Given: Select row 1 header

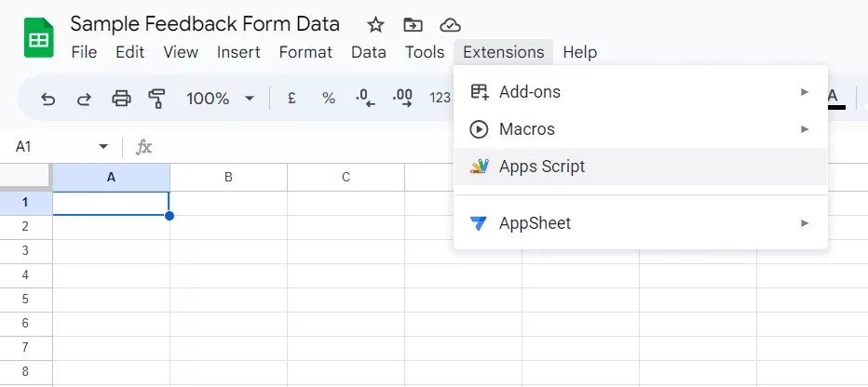Looking at the screenshot, I should (26, 203).
